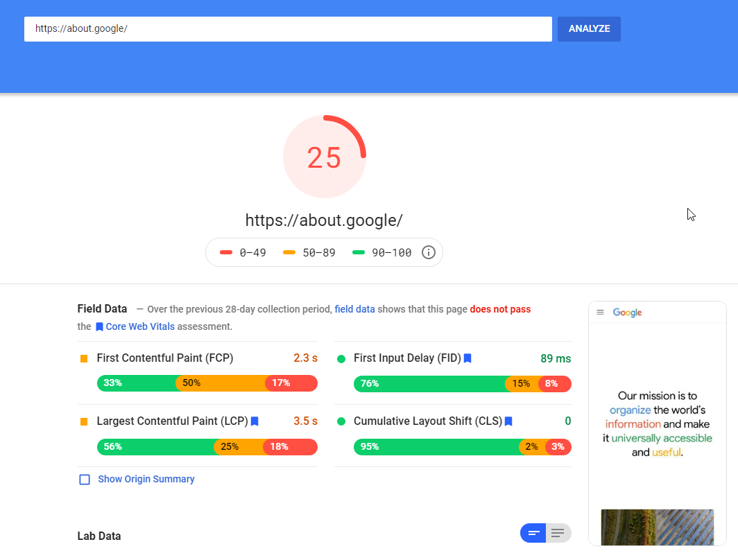Click the Field Data heading
The width and height of the screenshot is (738, 560).
click(102, 309)
